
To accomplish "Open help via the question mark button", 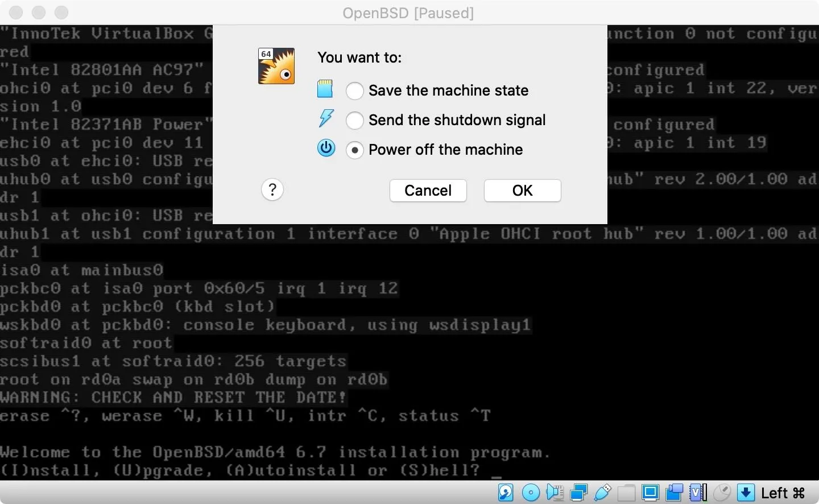I will (x=272, y=189).
